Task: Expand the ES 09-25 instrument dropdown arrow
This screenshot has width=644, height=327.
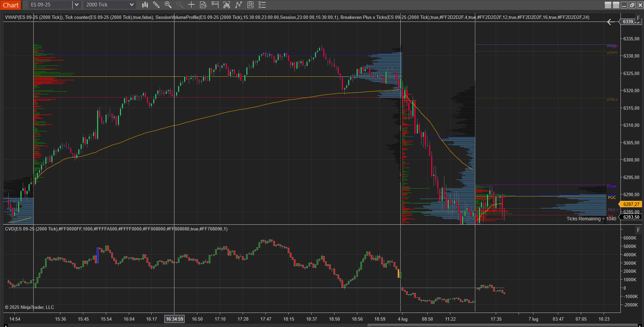Action: click(x=76, y=5)
